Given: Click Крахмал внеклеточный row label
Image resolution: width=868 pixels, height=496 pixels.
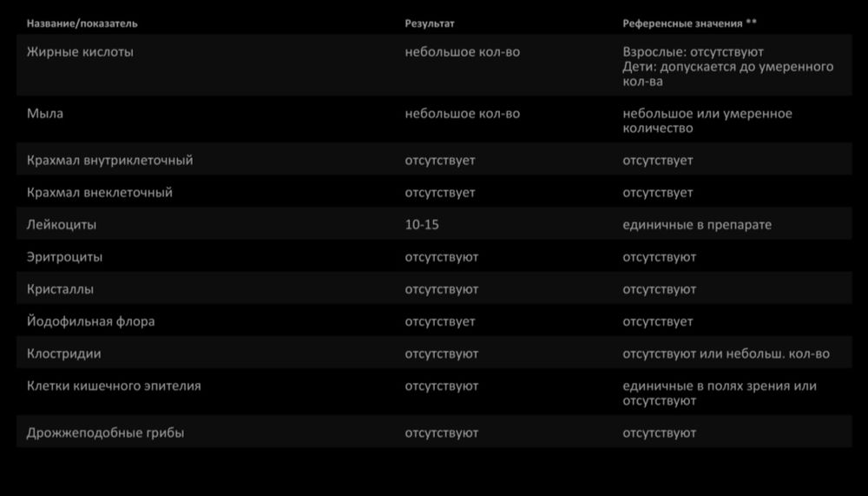Looking at the screenshot, I should click(x=100, y=193).
